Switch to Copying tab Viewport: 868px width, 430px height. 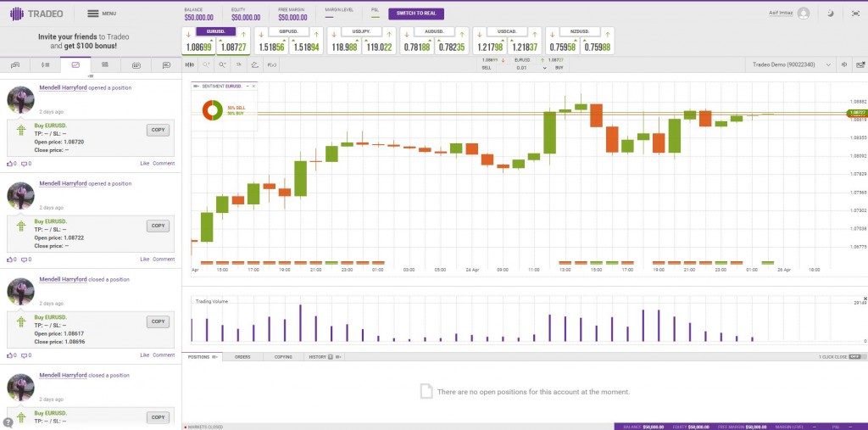tap(283, 357)
